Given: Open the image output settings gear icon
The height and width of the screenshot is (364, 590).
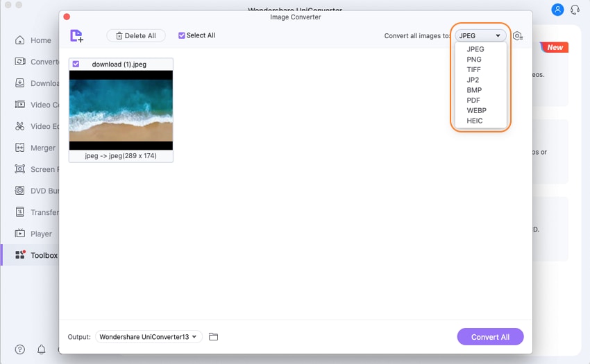Looking at the screenshot, I should 518,36.
